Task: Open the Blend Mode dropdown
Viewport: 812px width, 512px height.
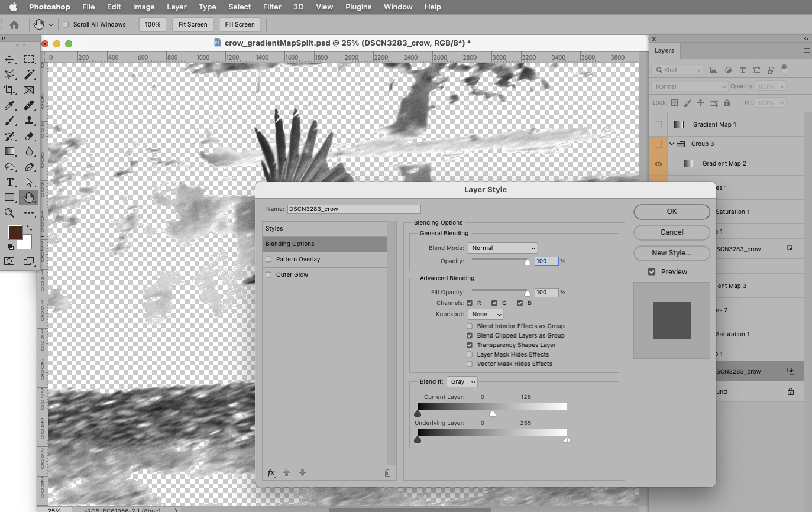Action: (x=502, y=248)
